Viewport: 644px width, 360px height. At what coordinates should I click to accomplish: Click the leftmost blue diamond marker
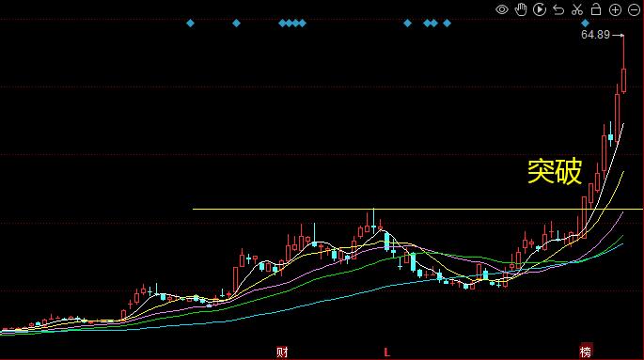pyautogui.click(x=190, y=23)
